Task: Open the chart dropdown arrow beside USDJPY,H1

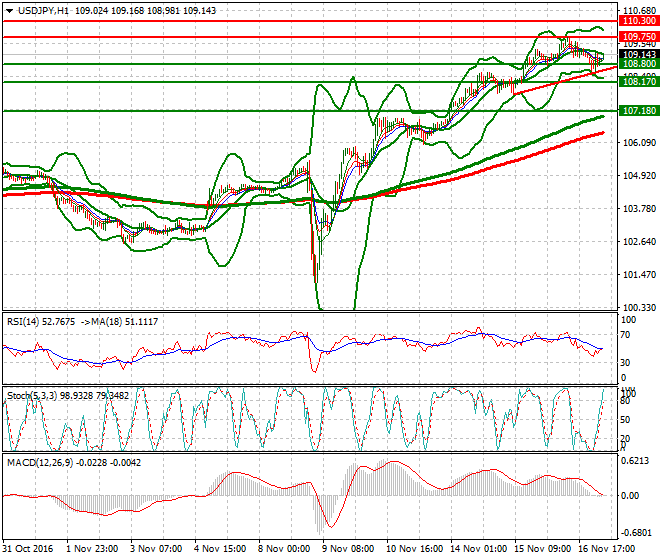Action: click(9, 10)
